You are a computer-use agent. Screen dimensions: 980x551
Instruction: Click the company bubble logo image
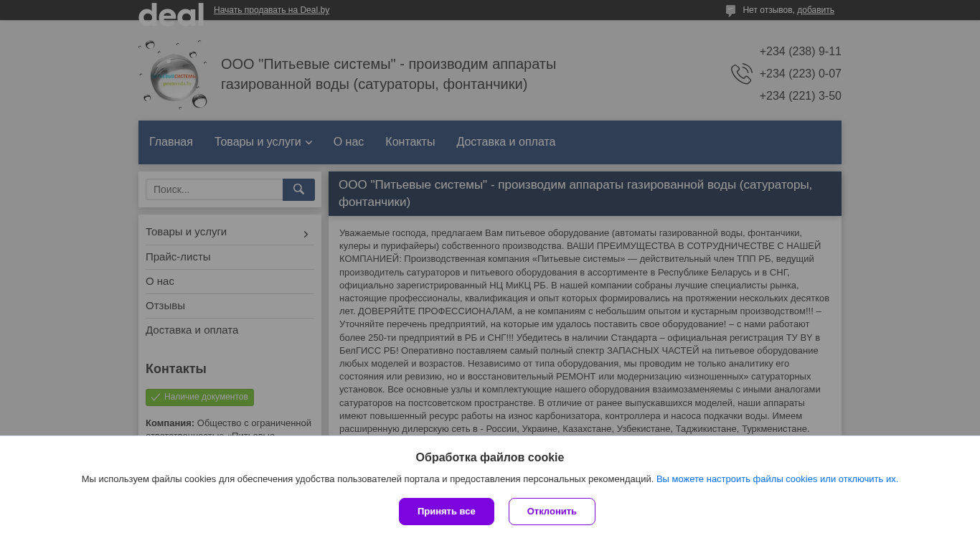[x=173, y=75]
